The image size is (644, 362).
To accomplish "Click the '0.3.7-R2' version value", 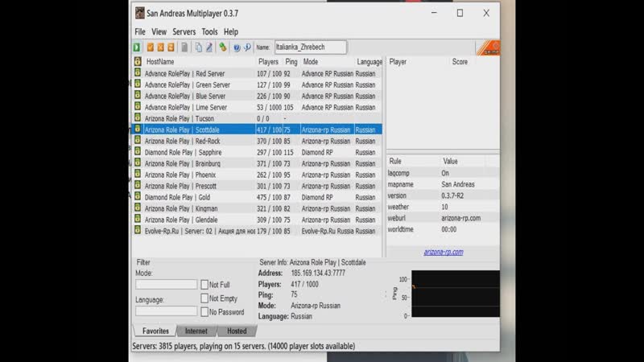I will click(452, 195).
